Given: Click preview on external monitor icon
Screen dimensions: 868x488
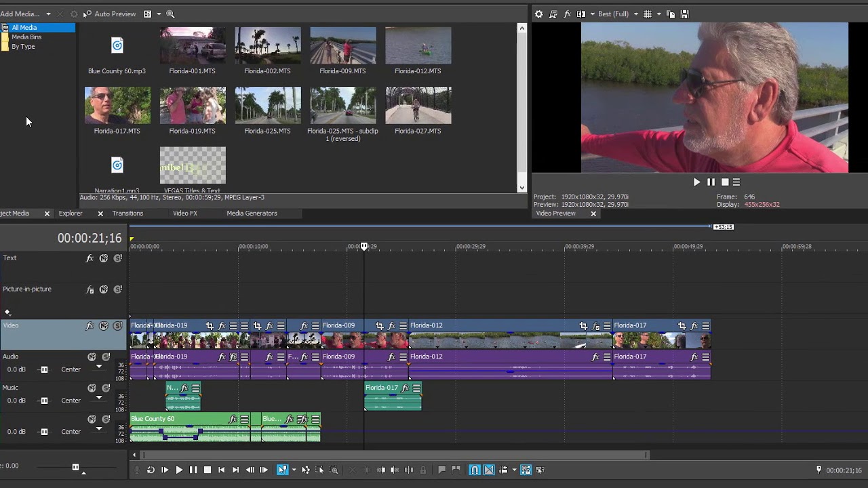Looking at the screenshot, I should point(553,14).
